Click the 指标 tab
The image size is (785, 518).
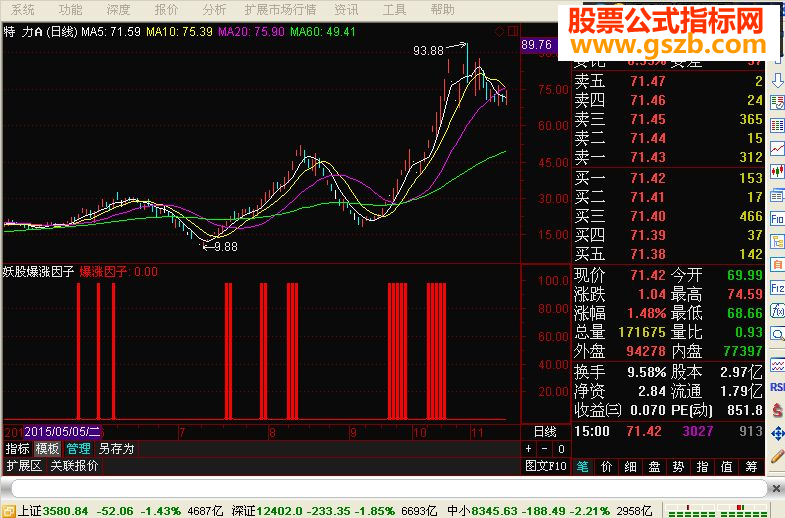pyautogui.click(x=18, y=448)
